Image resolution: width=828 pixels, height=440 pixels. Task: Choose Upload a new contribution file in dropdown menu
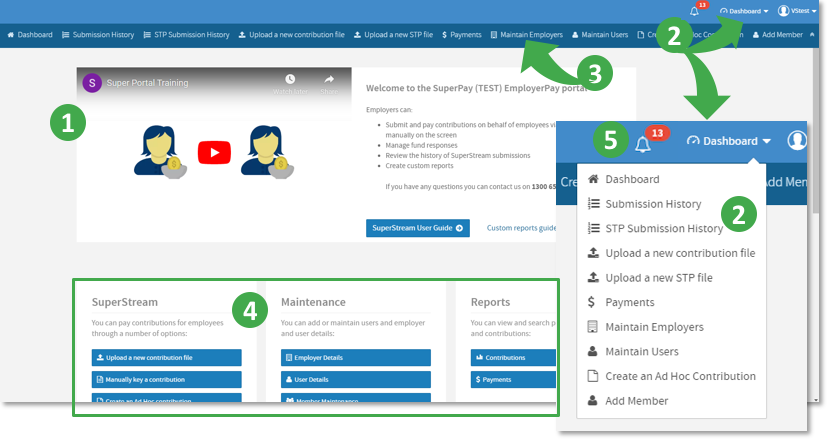click(x=671, y=253)
